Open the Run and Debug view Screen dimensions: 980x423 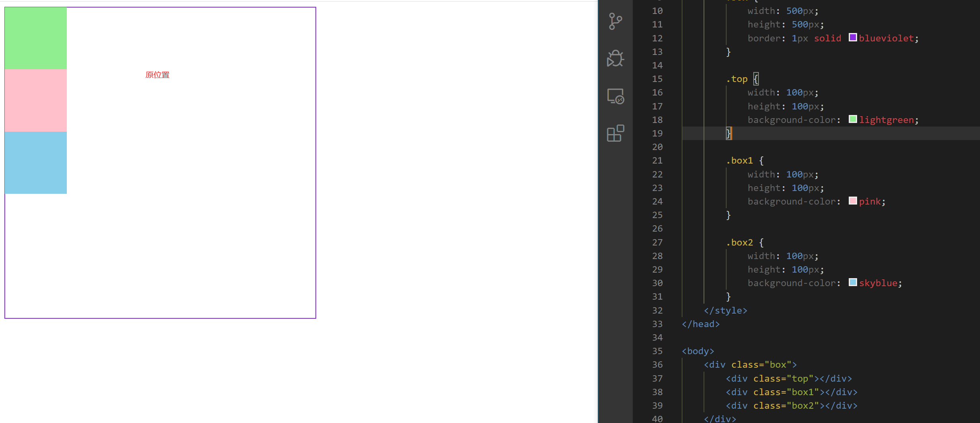tap(615, 58)
